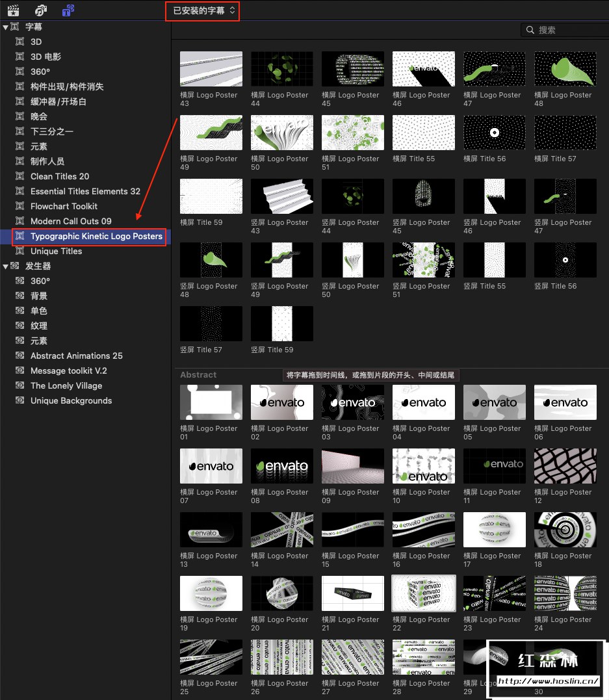Click the icon beside 发生器 heading
The image size is (609, 700).
[15, 266]
